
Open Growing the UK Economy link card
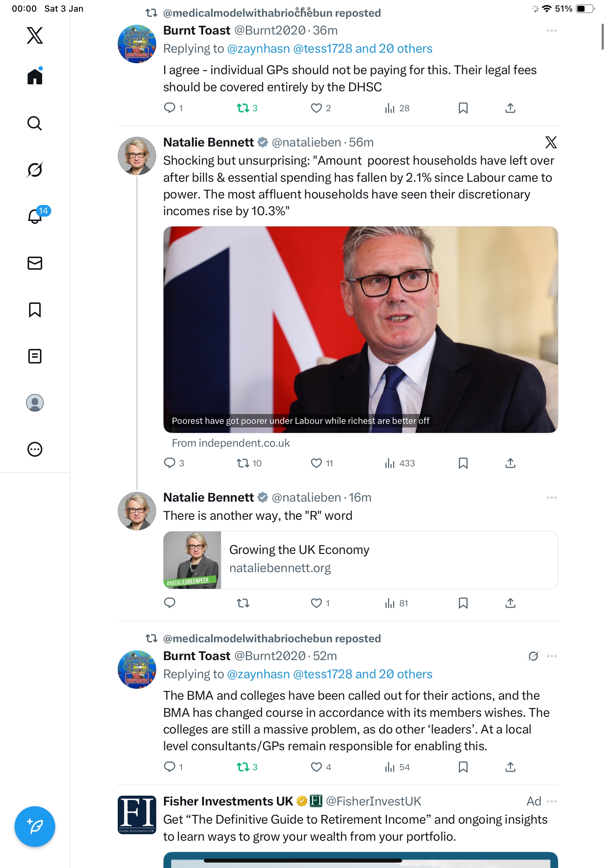point(360,560)
